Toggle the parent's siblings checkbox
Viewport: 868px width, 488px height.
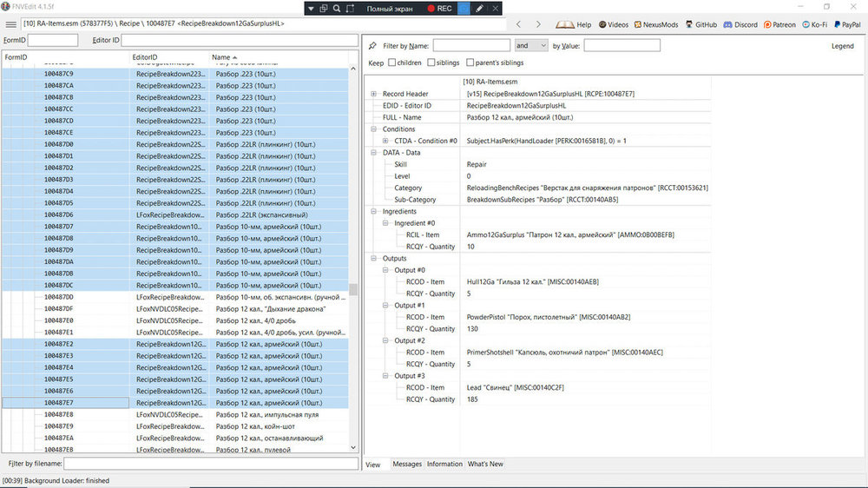coord(470,63)
